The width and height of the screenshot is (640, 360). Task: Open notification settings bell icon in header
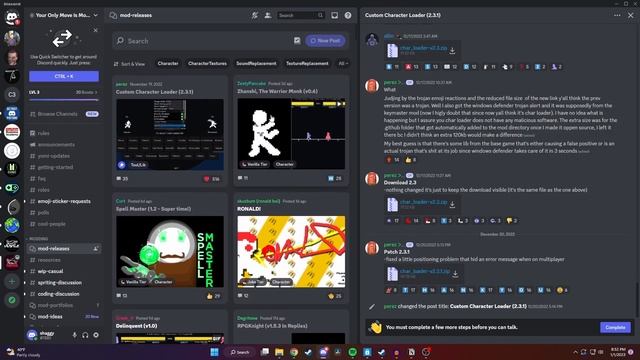[x=255, y=16]
